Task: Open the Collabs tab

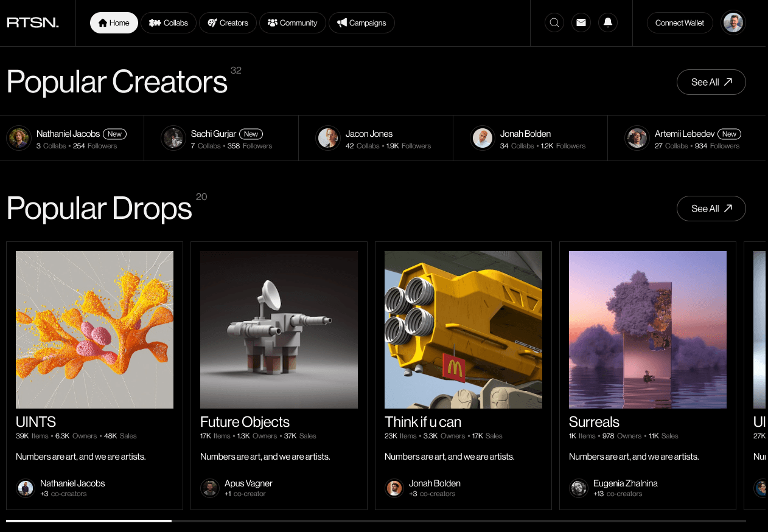Action: [x=169, y=23]
